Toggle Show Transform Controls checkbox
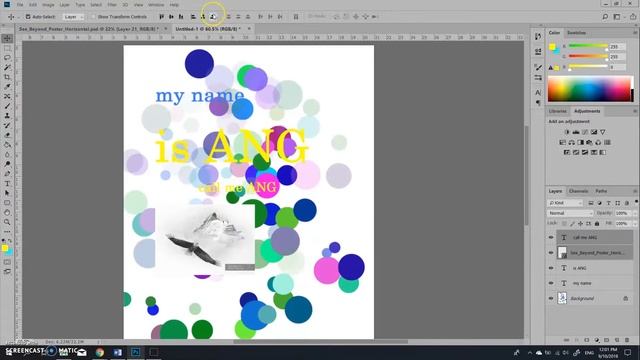This screenshot has width=640, height=360. (x=93, y=17)
